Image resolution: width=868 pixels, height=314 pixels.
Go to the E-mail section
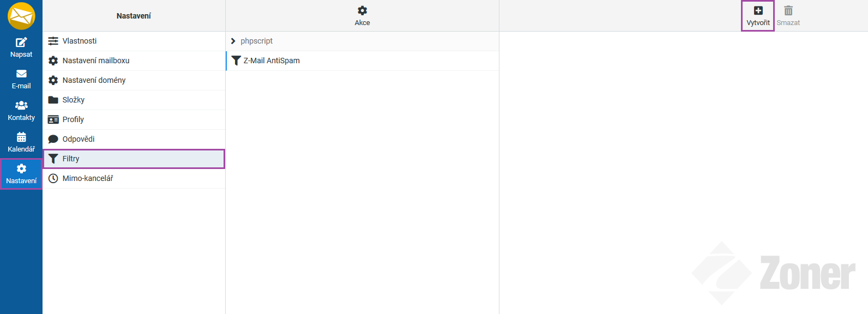pos(21,79)
